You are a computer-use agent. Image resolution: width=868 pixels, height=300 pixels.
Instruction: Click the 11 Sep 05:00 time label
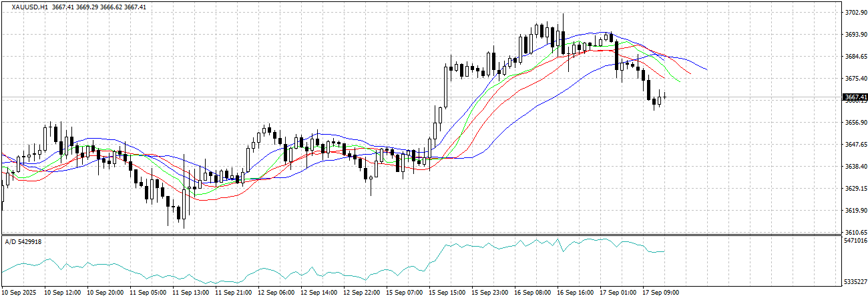tap(147, 293)
